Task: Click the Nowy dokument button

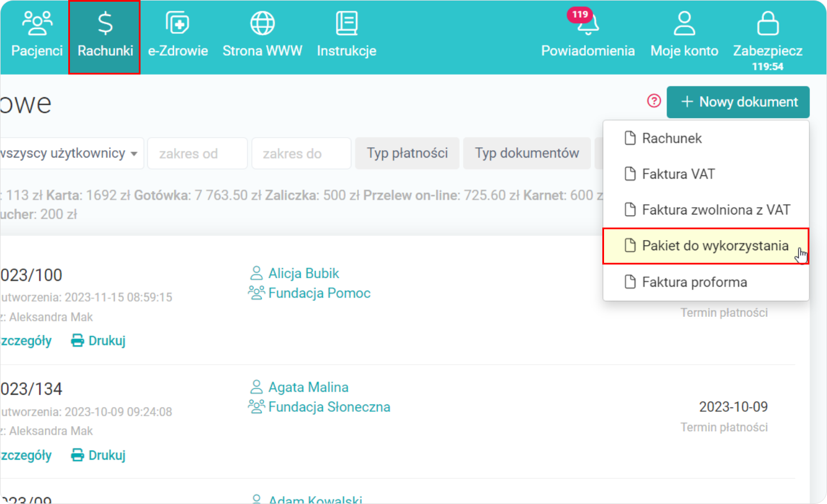Action: [x=738, y=102]
